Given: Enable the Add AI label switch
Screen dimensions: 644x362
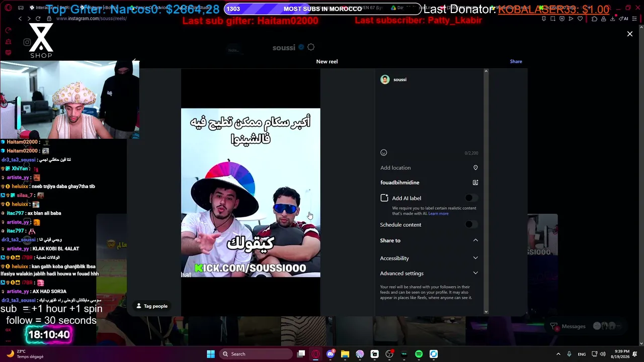Looking at the screenshot, I should tap(471, 198).
